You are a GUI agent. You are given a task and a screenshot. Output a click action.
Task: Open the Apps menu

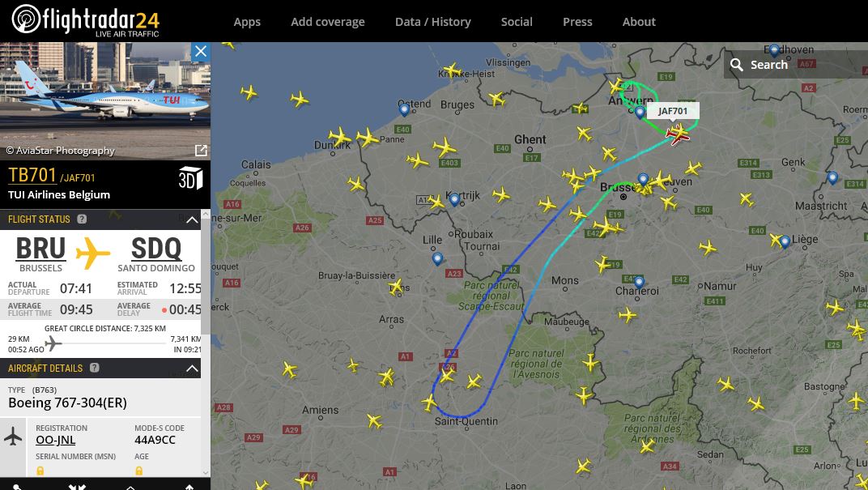pyautogui.click(x=247, y=22)
